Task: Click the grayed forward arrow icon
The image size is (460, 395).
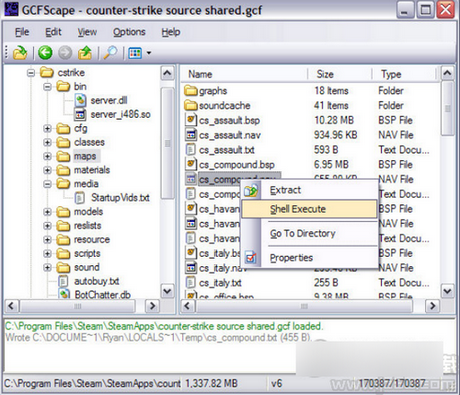Action: 65,53
